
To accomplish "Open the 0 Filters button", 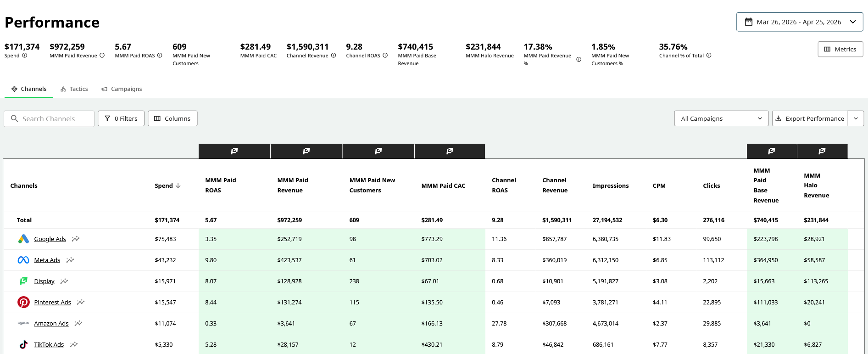I will pos(121,118).
